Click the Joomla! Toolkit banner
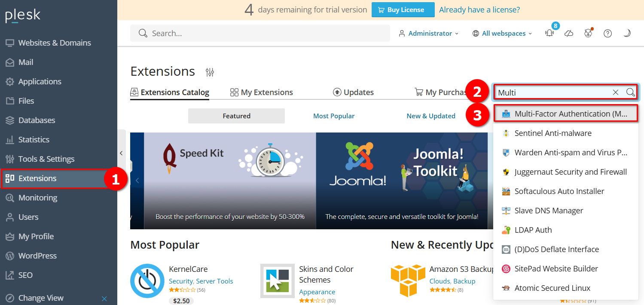The image size is (644, 305). [402, 181]
